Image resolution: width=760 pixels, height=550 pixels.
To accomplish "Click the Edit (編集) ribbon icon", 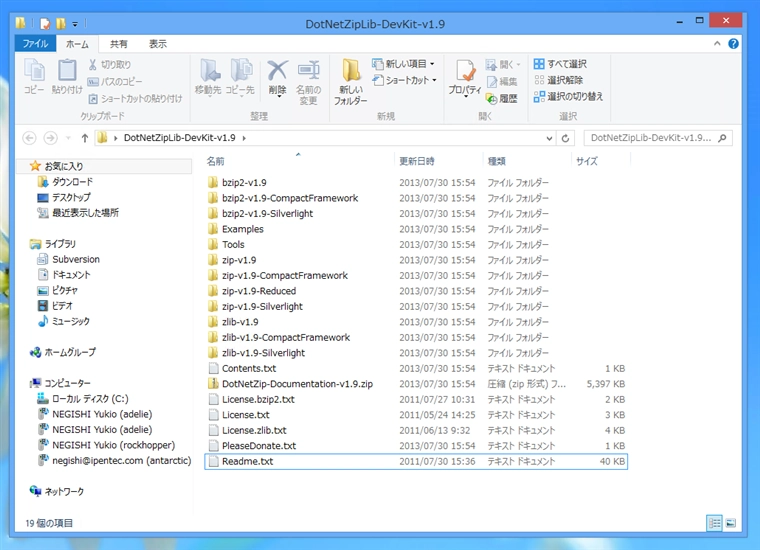I will 502,81.
